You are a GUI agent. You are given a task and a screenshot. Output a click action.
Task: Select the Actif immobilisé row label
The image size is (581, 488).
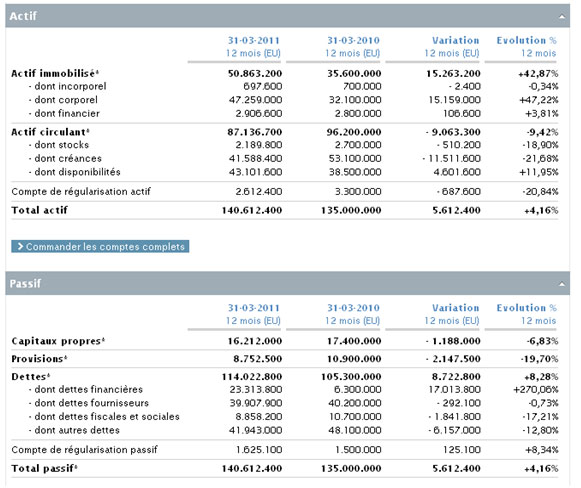pos(55,73)
